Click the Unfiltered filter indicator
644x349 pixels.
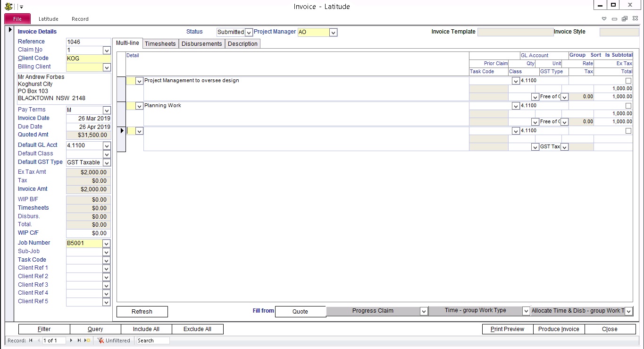114,340
